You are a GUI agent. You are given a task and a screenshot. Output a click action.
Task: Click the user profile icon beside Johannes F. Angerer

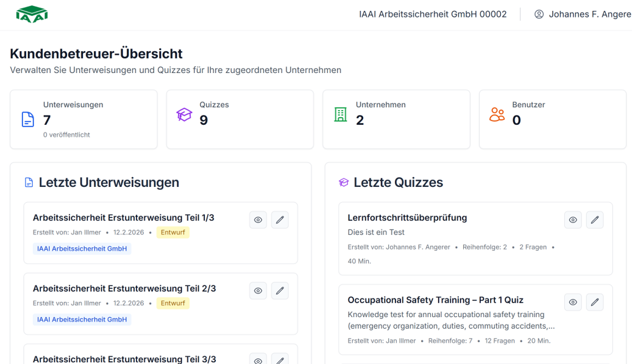[539, 14]
